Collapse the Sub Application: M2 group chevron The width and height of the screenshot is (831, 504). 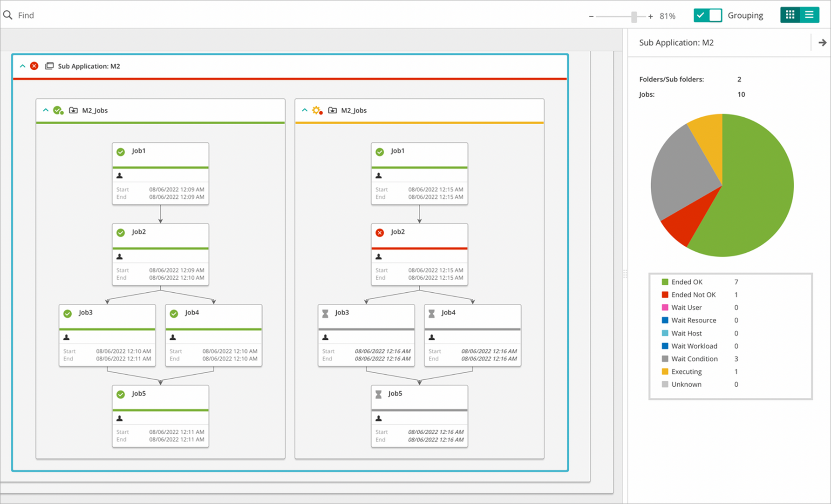click(x=22, y=66)
